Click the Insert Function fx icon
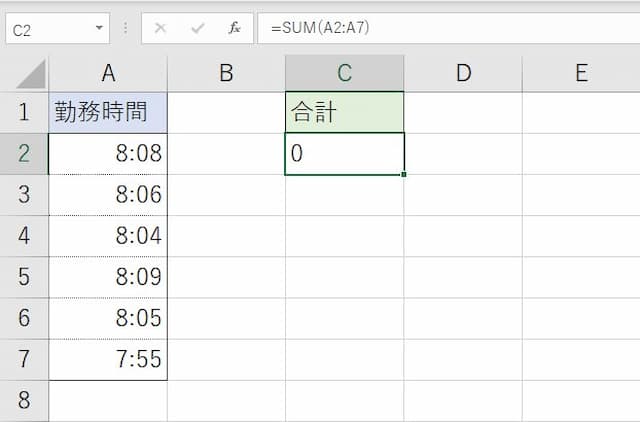This screenshot has width=640, height=422. [234, 29]
